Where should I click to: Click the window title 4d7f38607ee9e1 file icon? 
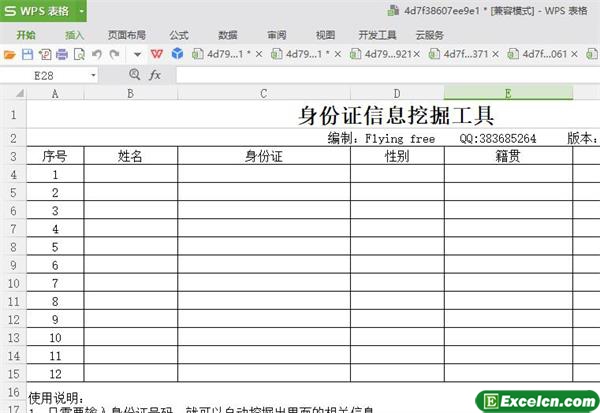[x=393, y=10]
